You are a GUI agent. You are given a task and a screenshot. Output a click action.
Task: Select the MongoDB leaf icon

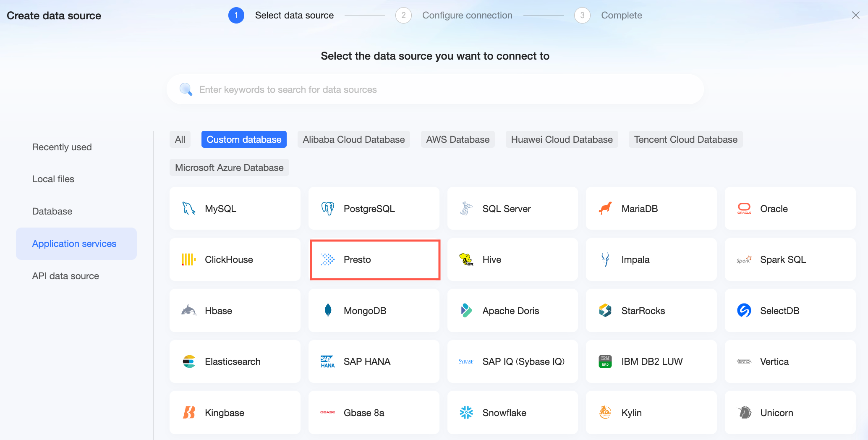tap(328, 311)
